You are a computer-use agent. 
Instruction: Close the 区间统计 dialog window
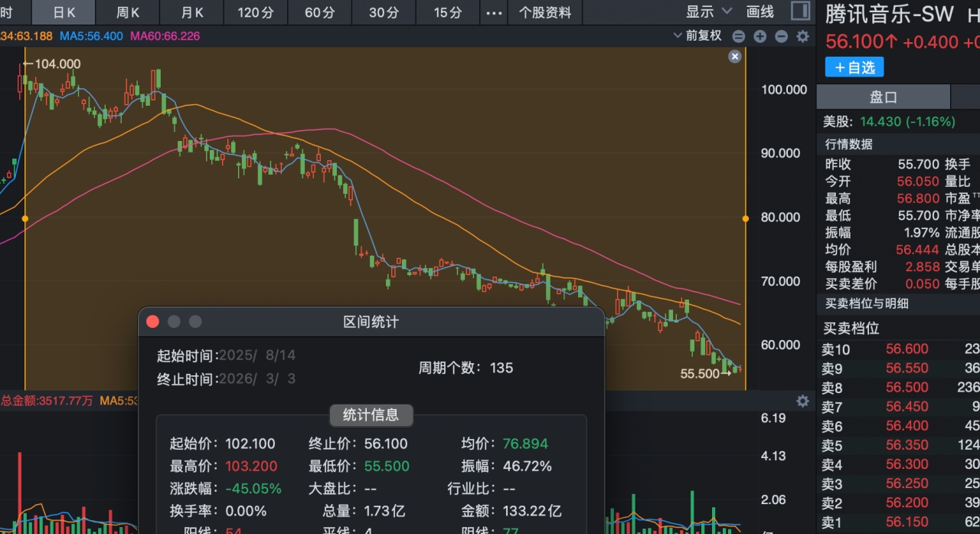click(152, 322)
